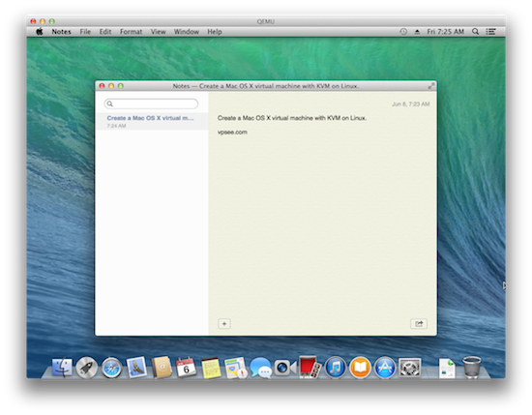The height and width of the screenshot is (415, 532).
Task: Open Messages speech bubble icon
Action: coord(260,368)
